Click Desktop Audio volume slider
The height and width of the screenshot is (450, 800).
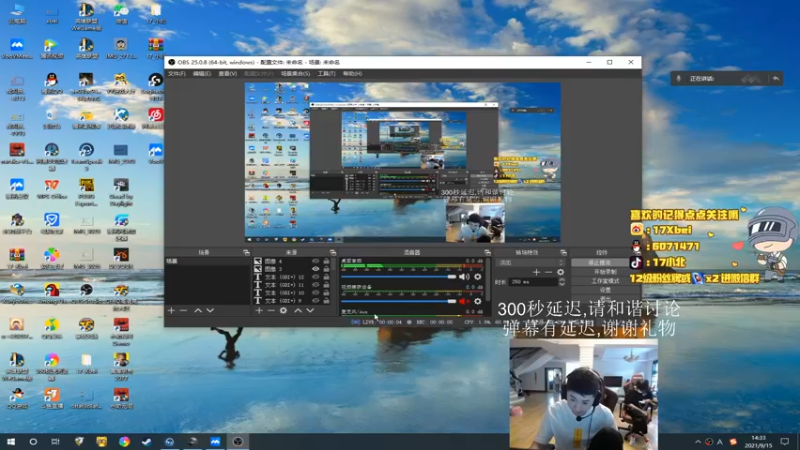398,277
